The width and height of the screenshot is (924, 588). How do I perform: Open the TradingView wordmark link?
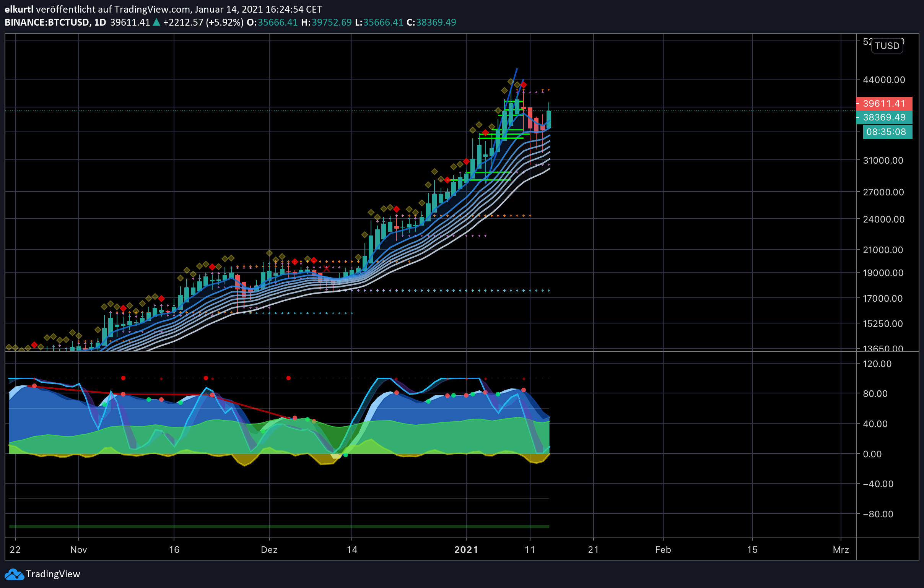click(53, 574)
